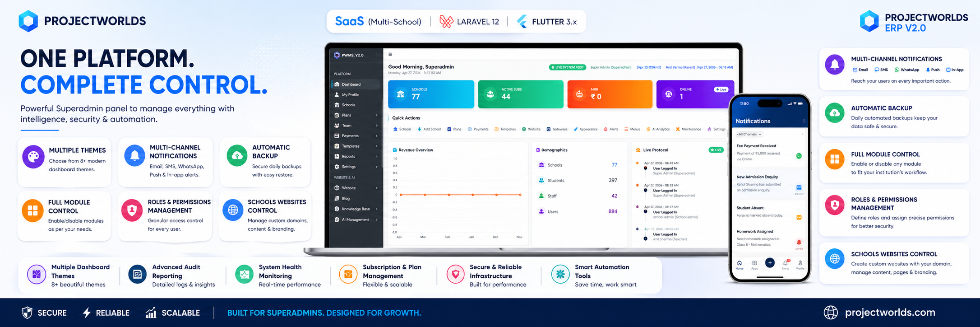Click the LIVE badge in Live Protocol panel
The height and width of the screenshot is (327, 980).
click(x=716, y=150)
